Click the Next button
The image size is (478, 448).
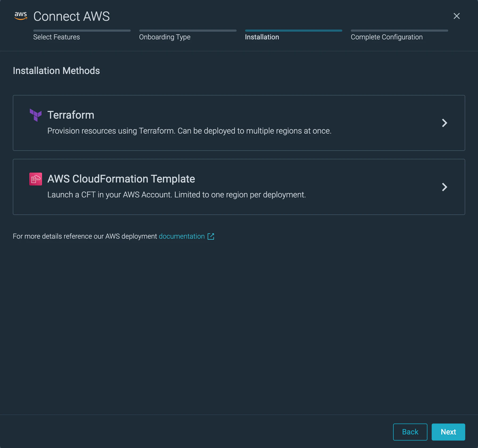pyautogui.click(x=448, y=432)
